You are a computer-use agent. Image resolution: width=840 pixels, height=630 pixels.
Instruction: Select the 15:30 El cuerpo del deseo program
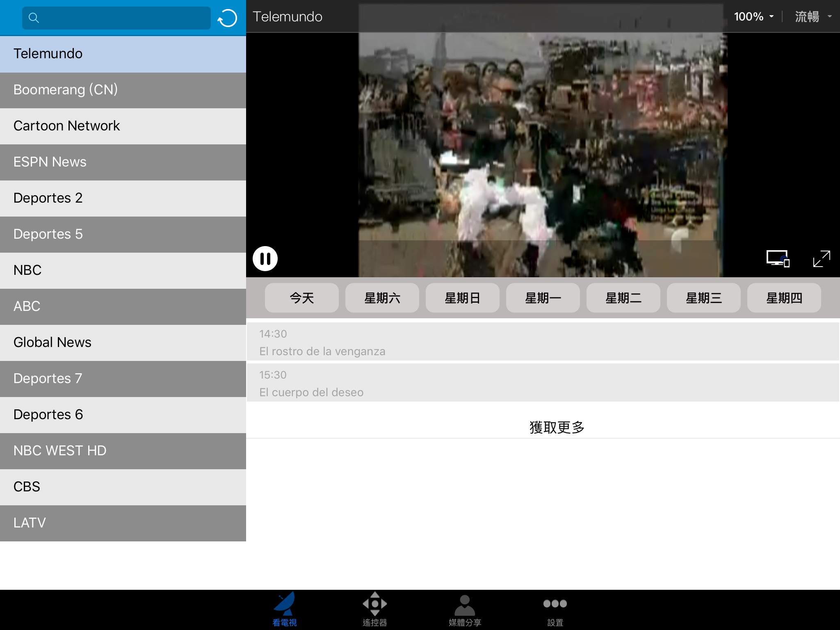(543, 383)
